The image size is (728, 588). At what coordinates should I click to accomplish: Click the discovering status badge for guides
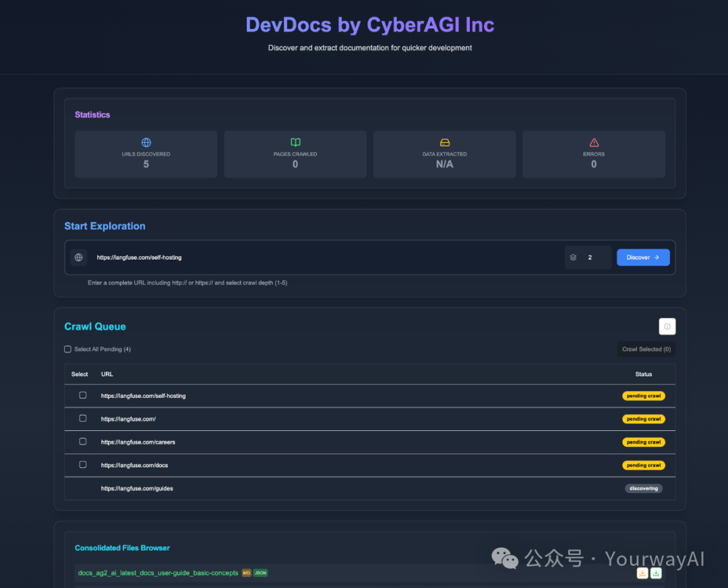pyautogui.click(x=644, y=489)
